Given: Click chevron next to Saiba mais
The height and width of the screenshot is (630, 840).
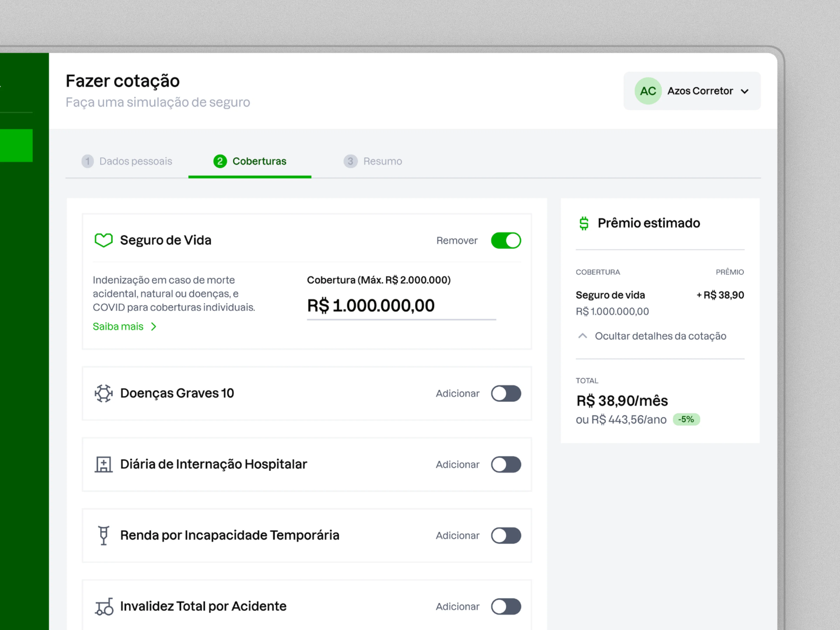Looking at the screenshot, I should [x=154, y=327].
